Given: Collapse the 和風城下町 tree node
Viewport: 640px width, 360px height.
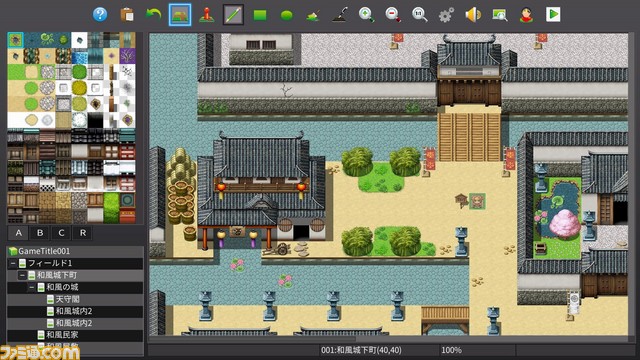Looking at the screenshot, I should tap(22, 275).
